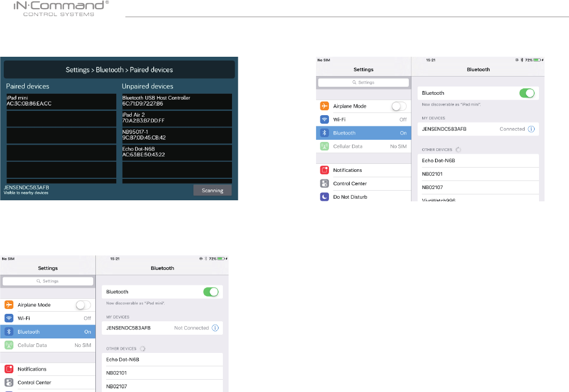Viewport: 569px width, 392px height.
Task: Click battery icon in the Connected iPad status bar
Action: tap(537, 60)
